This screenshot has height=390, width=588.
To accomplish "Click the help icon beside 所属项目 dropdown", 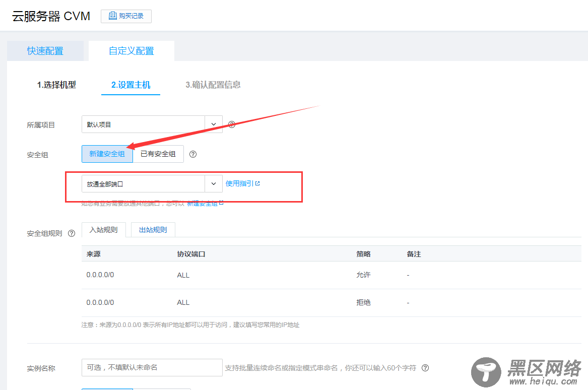I will point(232,124).
